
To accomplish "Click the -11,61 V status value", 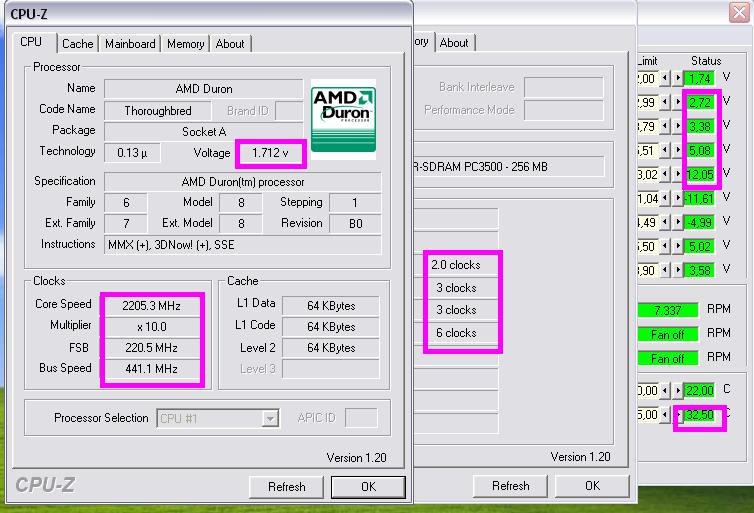I will pyautogui.click(x=700, y=199).
